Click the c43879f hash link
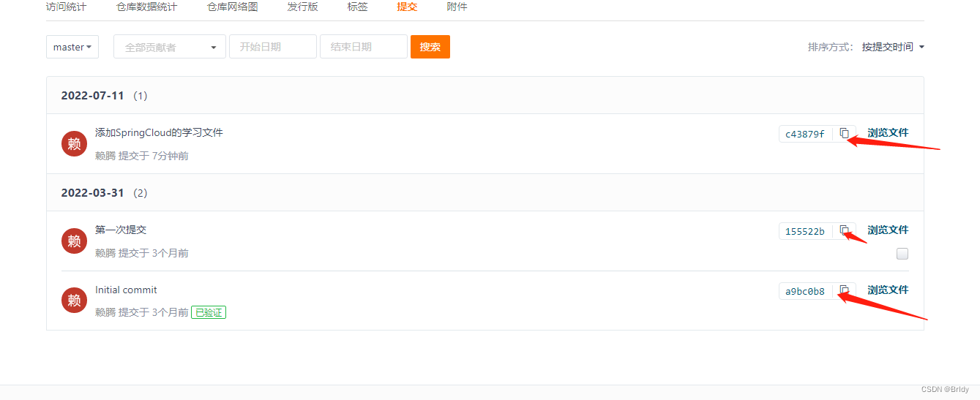The height and width of the screenshot is (400, 980). (805, 134)
